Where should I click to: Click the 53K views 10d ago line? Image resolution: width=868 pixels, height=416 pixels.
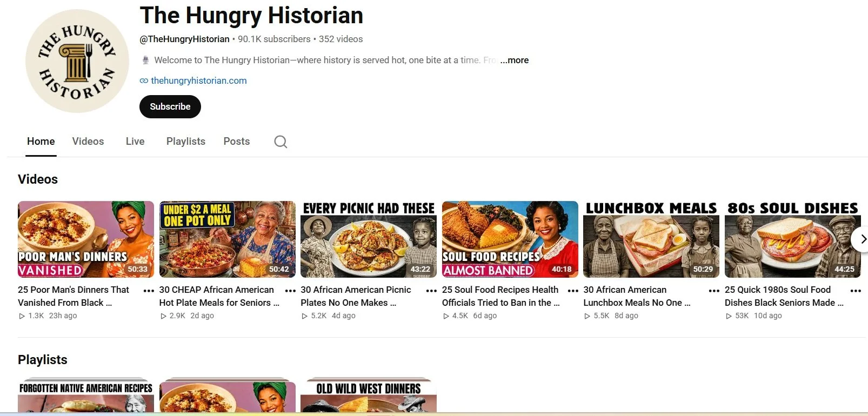753,316
